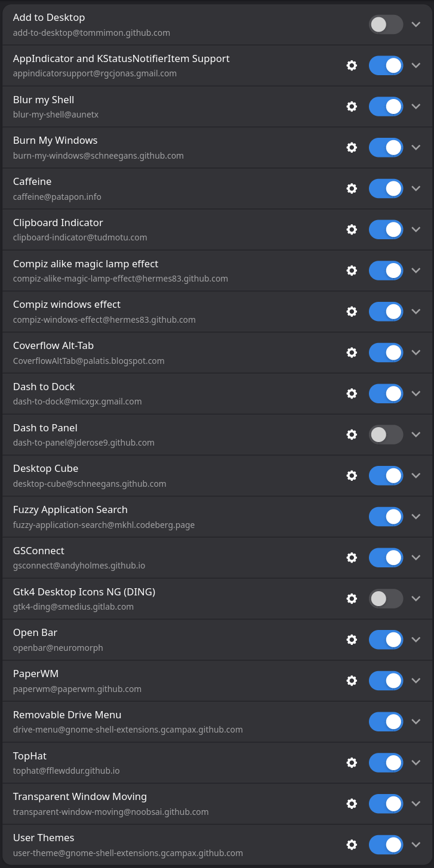The image size is (434, 868).
Task: Open TopHat settings gear icon
Action: click(x=352, y=762)
